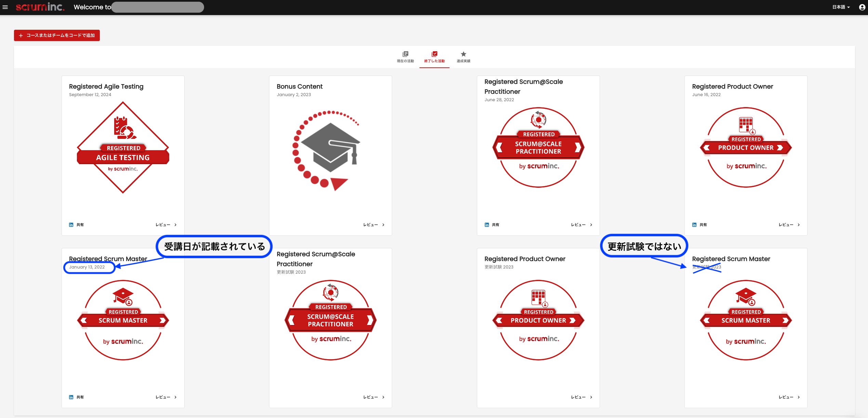The height and width of the screenshot is (418, 868).
Task: Click the Scrum Master badge on the crossed-out-date card
Action: pyautogui.click(x=746, y=320)
